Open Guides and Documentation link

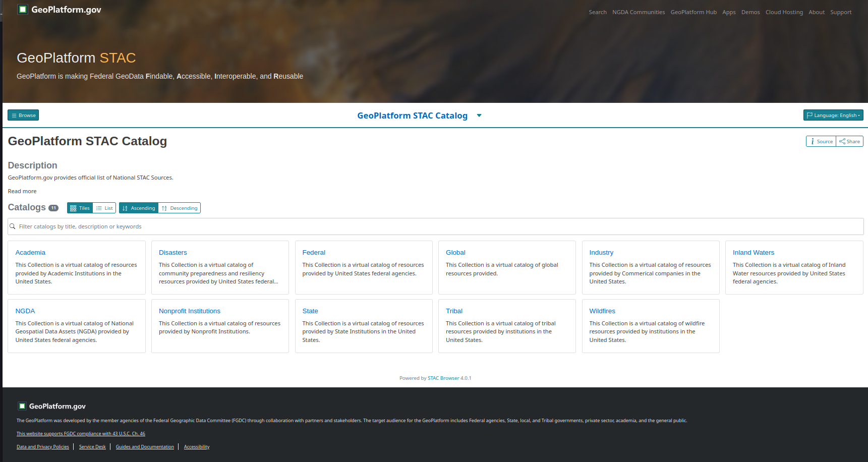point(145,447)
